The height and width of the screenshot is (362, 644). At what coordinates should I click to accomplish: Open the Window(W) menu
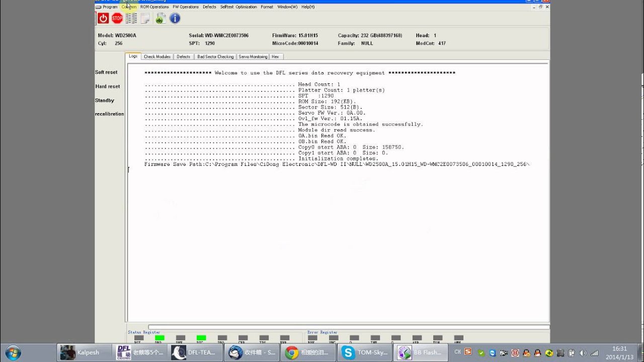tap(287, 7)
